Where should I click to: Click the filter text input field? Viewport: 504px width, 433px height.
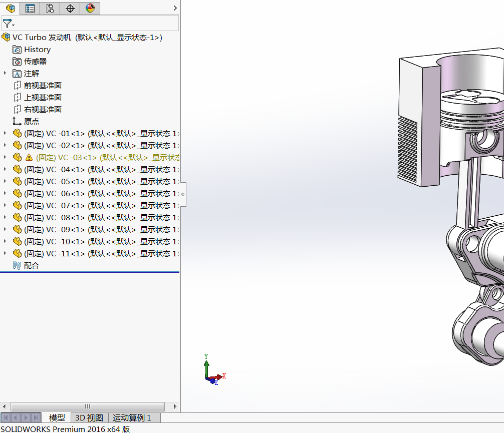[x=96, y=24]
